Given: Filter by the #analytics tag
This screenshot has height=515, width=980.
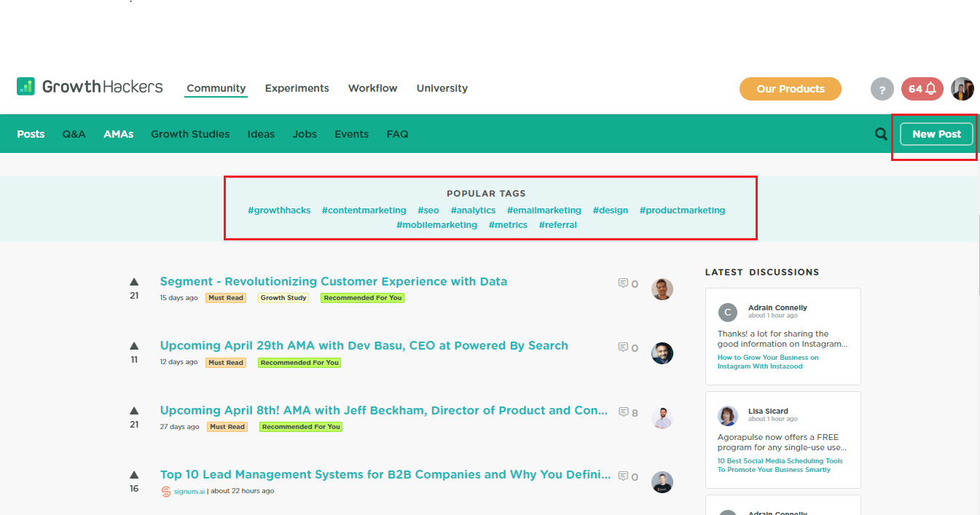Looking at the screenshot, I should point(473,211).
